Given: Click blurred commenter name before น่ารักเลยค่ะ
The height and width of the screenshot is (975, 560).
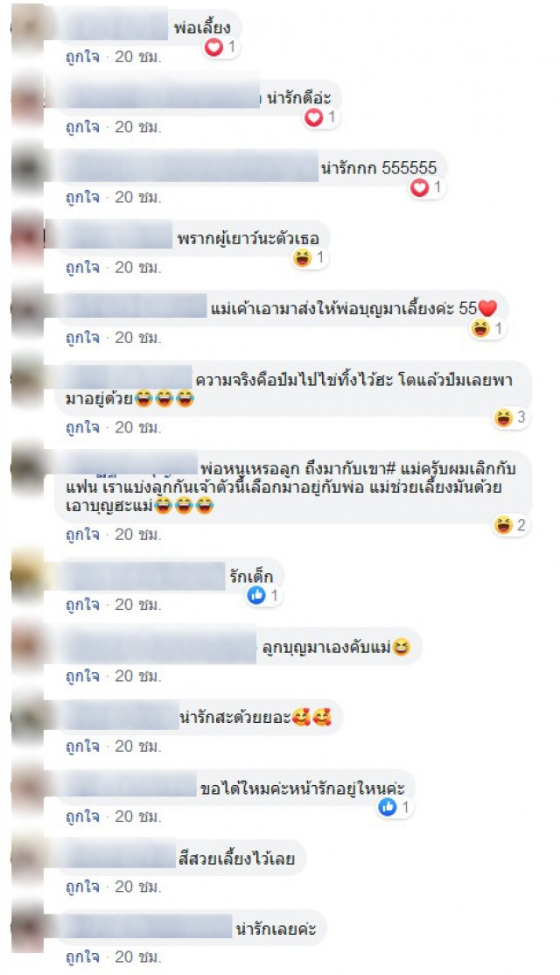Looking at the screenshot, I should (x=146, y=929).
